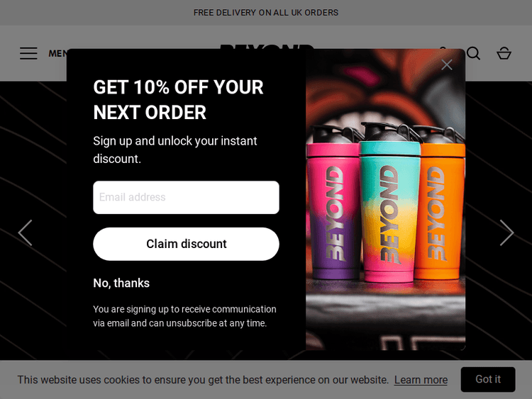Click the free delivery announcement banner
The width and height of the screenshot is (532, 399).
[266, 13]
